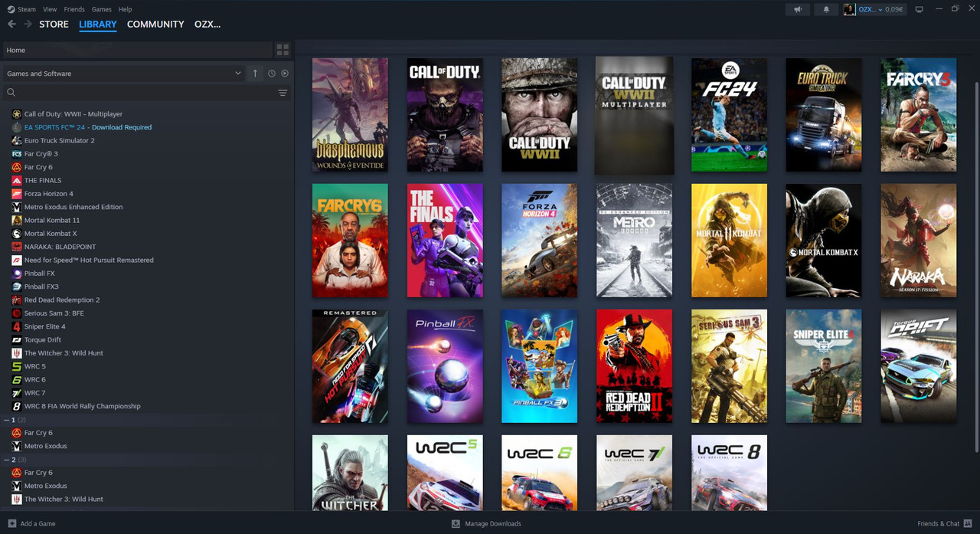Open the OZX... profile tab
The image size is (980, 534).
[207, 25]
